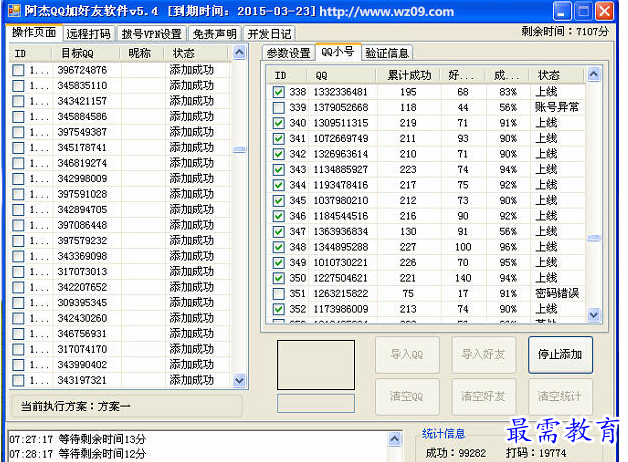Click the 导入QQ button
This screenshot has width=628, height=462.
click(x=407, y=355)
